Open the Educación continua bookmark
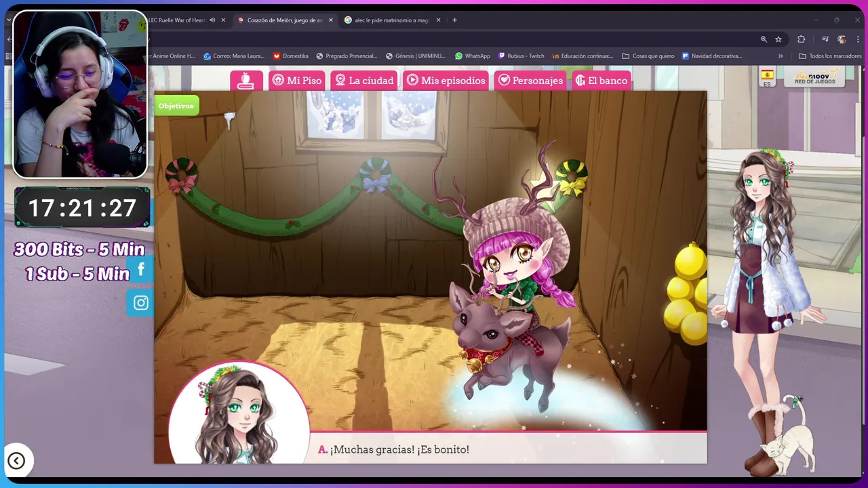868x488 pixels. (583, 56)
